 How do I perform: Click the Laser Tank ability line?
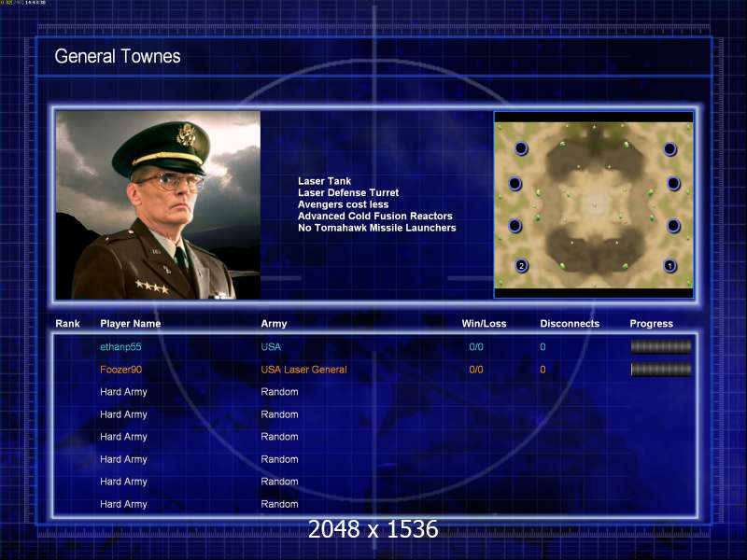click(x=324, y=181)
